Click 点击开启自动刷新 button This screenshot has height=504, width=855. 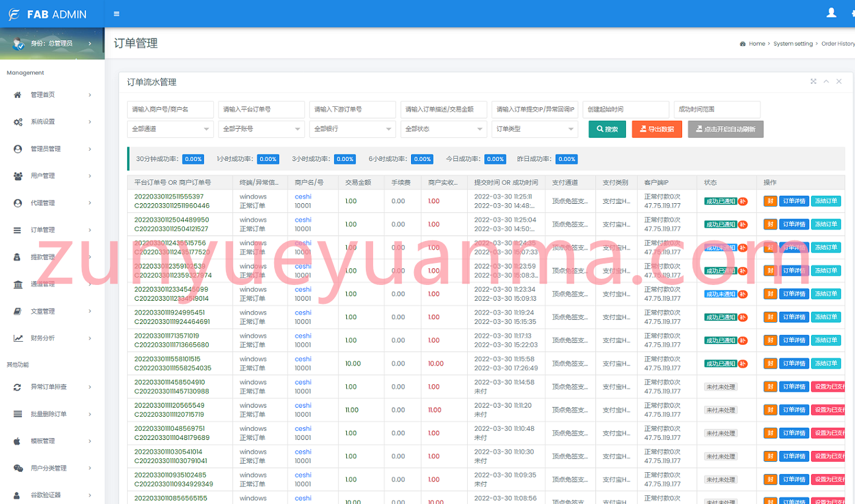click(726, 129)
